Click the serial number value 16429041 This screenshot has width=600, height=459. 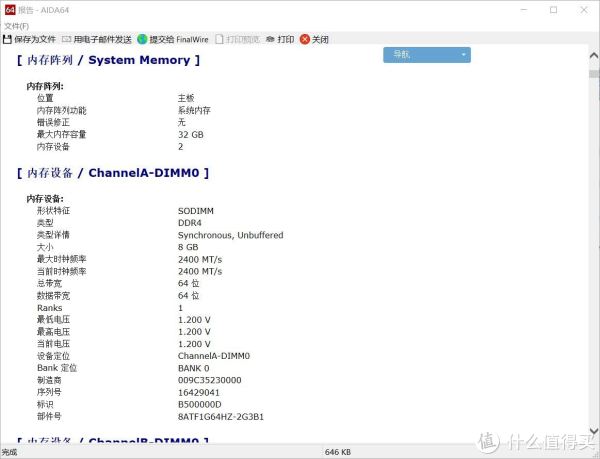pyautogui.click(x=199, y=393)
